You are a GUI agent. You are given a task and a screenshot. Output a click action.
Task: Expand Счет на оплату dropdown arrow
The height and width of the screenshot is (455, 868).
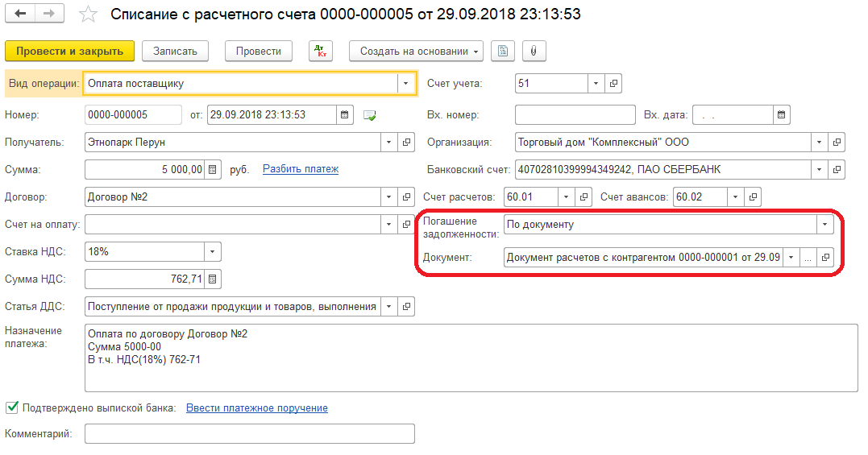(x=389, y=225)
